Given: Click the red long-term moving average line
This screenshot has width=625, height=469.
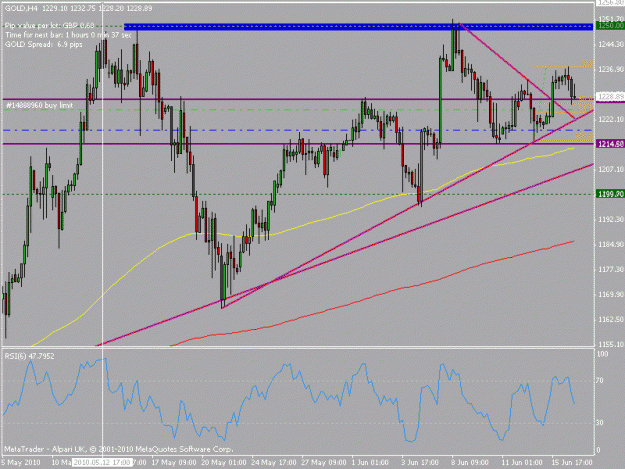Looking at the screenshot, I should (x=371, y=295).
